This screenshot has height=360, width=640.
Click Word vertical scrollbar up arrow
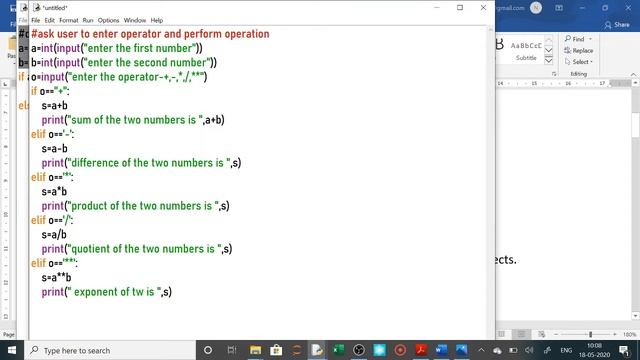pos(635,83)
